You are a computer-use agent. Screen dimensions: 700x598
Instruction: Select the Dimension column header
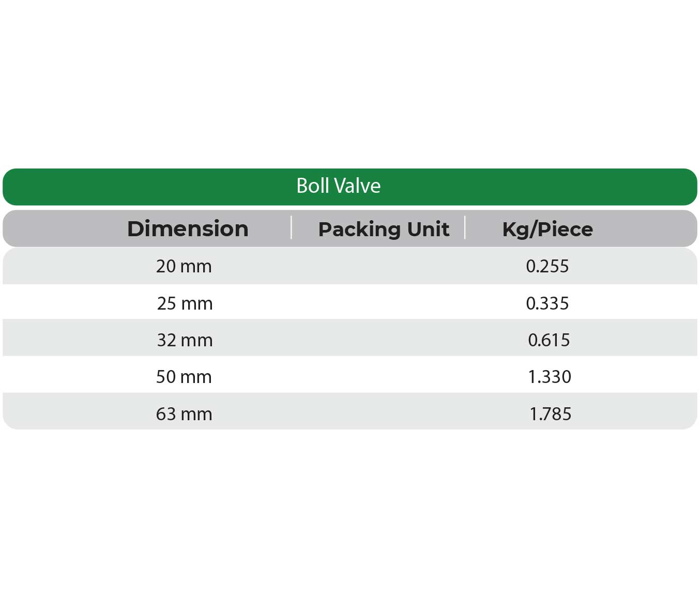tap(188, 228)
